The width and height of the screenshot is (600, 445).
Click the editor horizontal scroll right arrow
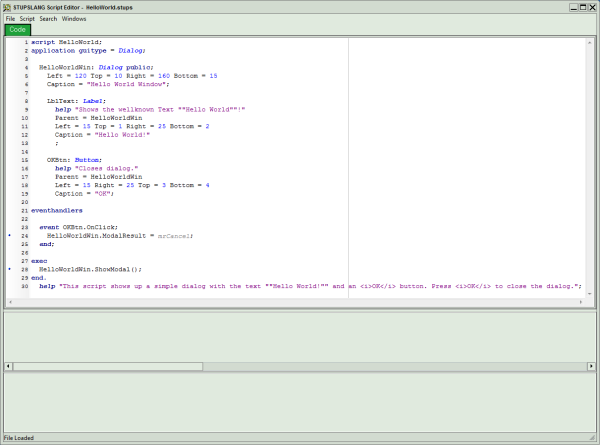pyautogui.click(x=581, y=302)
